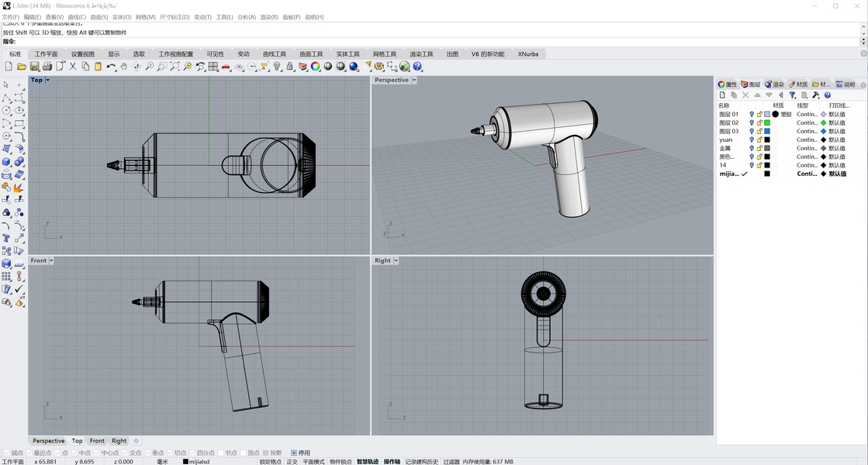
Task: Select the Pan hand tool
Action: 124,67
